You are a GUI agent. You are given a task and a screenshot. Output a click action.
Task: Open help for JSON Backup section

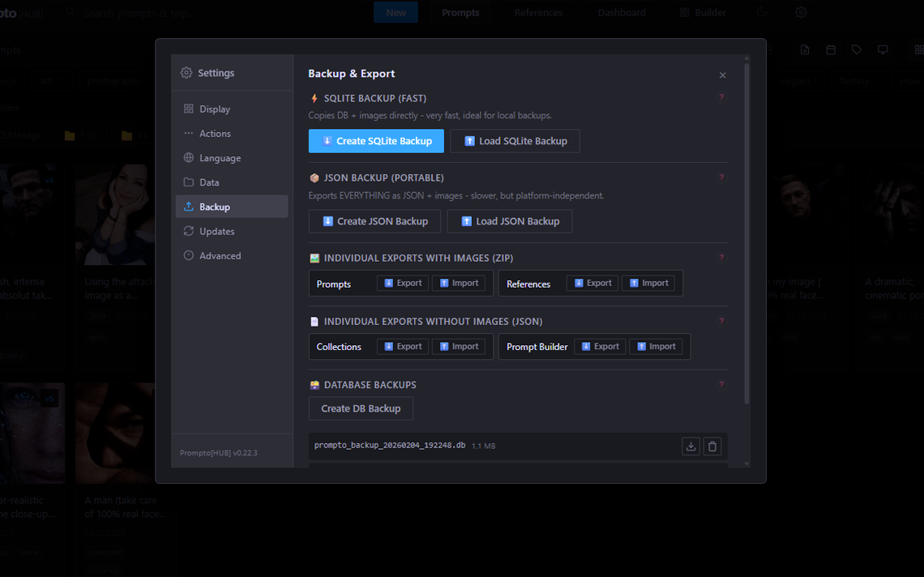tap(721, 177)
